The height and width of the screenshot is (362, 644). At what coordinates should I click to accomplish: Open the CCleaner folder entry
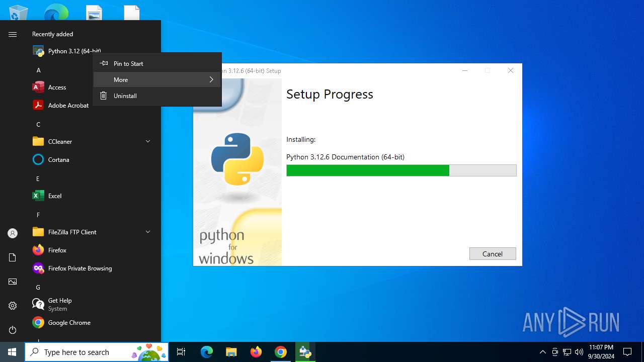pyautogui.click(x=93, y=142)
